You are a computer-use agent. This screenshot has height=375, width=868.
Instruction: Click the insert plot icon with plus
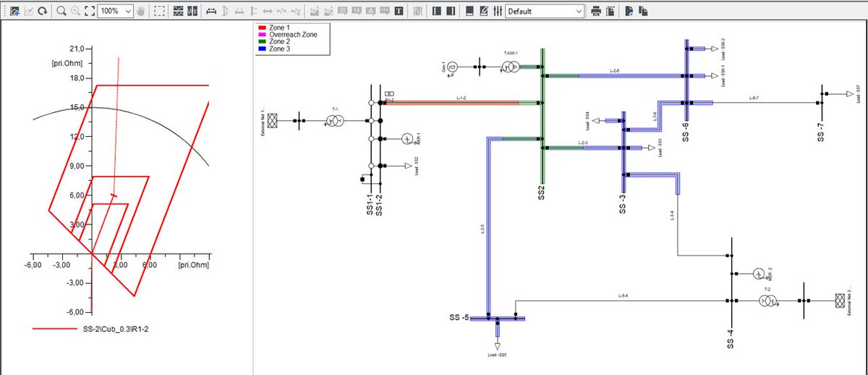[x=14, y=11]
